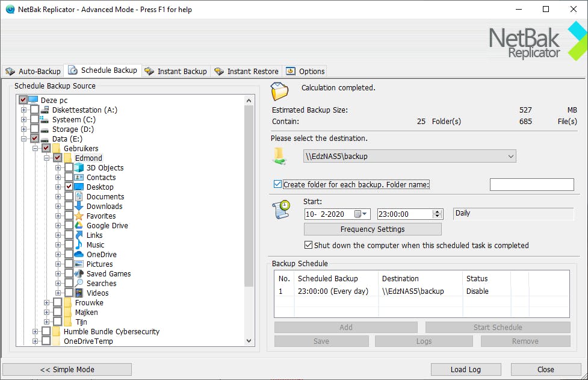Viewport: 588px width, 380px height.
Task: Select scheduled backup row 1 in the list
Action: click(x=421, y=291)
